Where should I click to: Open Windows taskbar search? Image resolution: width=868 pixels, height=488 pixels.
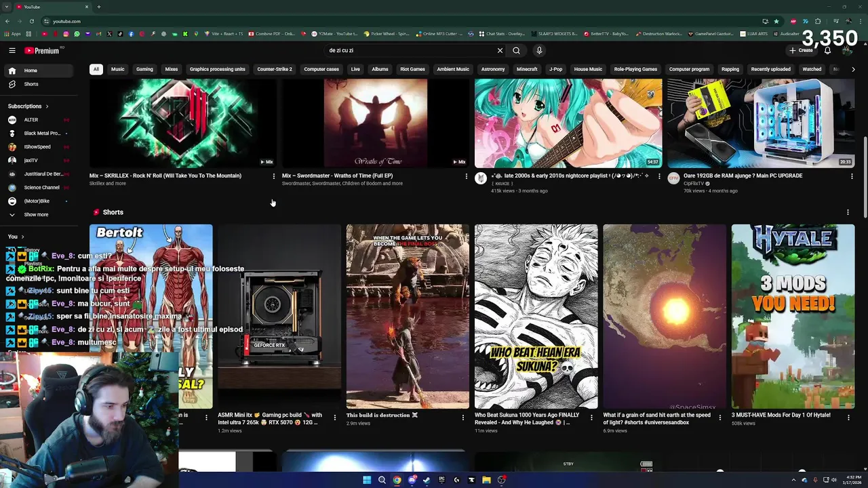(382, 480)
